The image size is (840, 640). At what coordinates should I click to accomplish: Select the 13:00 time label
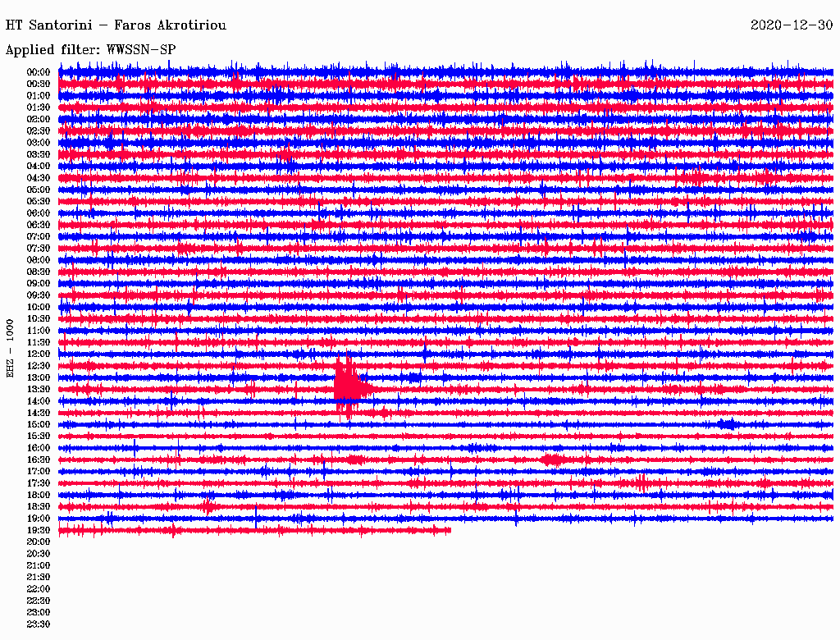38,377
